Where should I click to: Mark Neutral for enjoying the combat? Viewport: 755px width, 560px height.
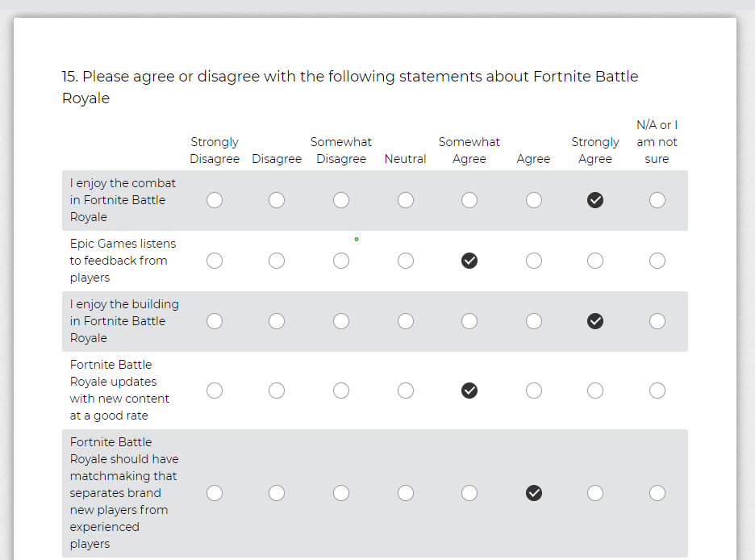(406, 200)
